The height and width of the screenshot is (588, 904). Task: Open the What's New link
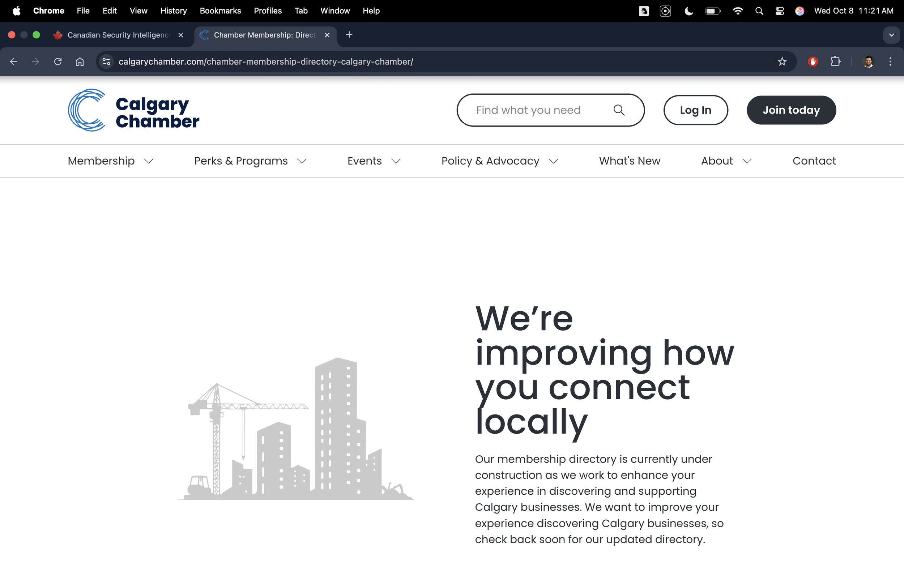coord(630,161)
